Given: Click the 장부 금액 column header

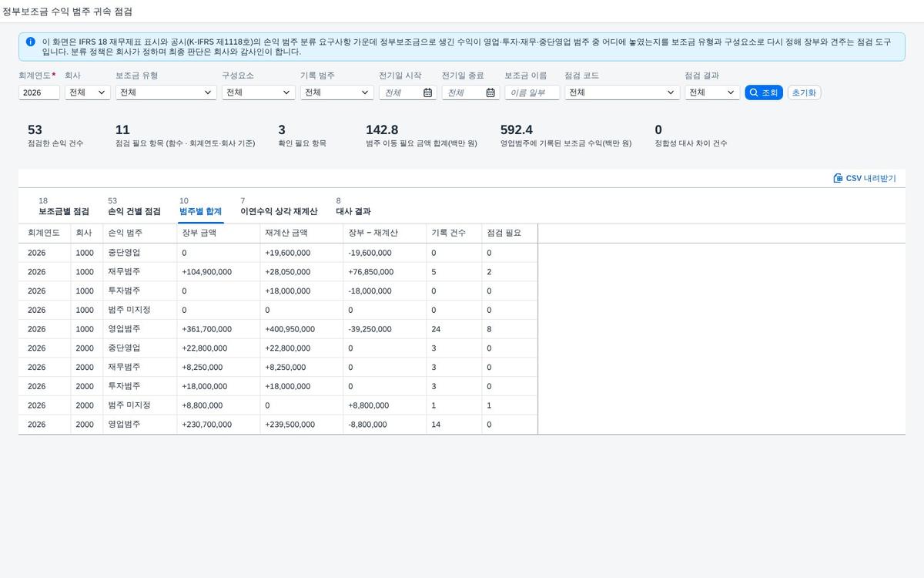Looking at the screenshot, I should click(x=219, y=233).
